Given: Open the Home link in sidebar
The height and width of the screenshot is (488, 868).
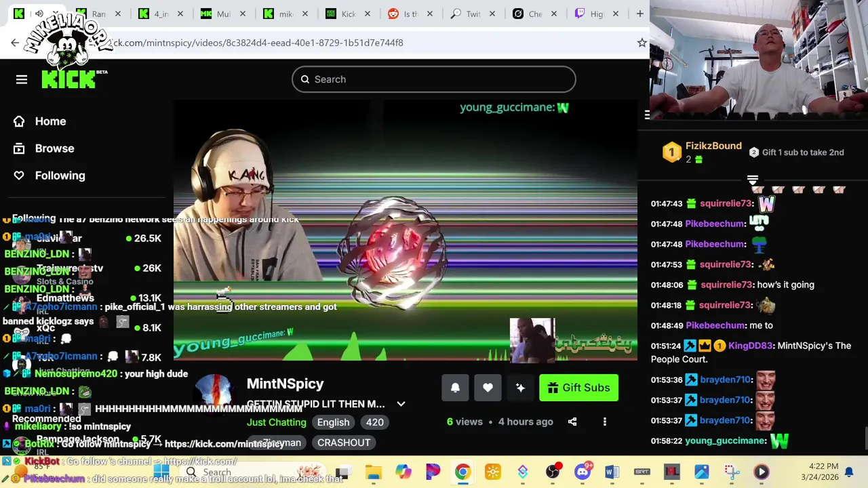Looking at the screenshot, I should point(50,121).
